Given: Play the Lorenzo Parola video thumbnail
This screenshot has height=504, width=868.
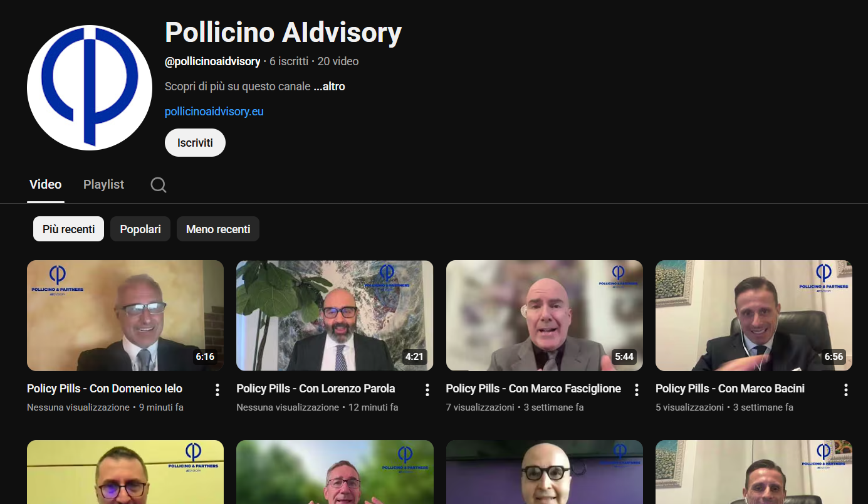Looking at the screenshot, I should pos(335,315).
